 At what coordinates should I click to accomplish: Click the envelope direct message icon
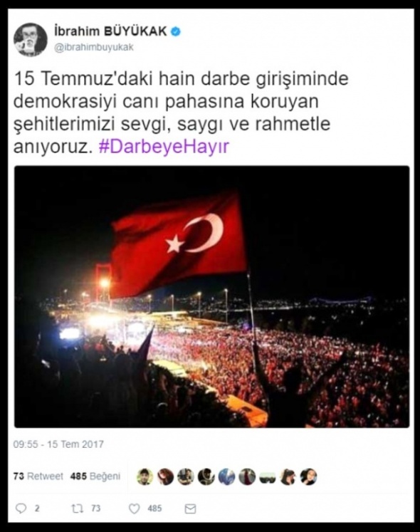[x=190, y=508]
